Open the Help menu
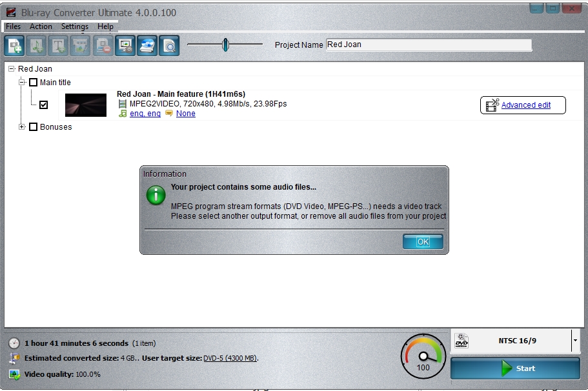The height and width of the screenshot is (391, 588). tap(105, 26)
